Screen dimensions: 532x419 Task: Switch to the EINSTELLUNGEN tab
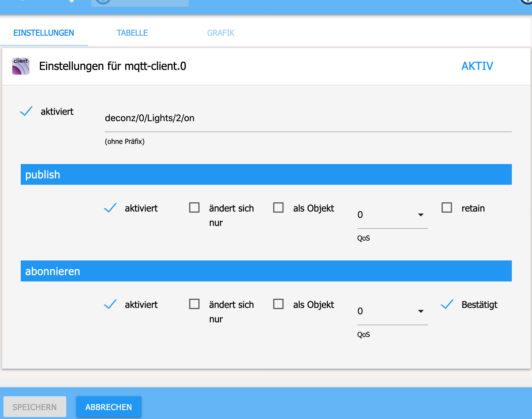44,33
